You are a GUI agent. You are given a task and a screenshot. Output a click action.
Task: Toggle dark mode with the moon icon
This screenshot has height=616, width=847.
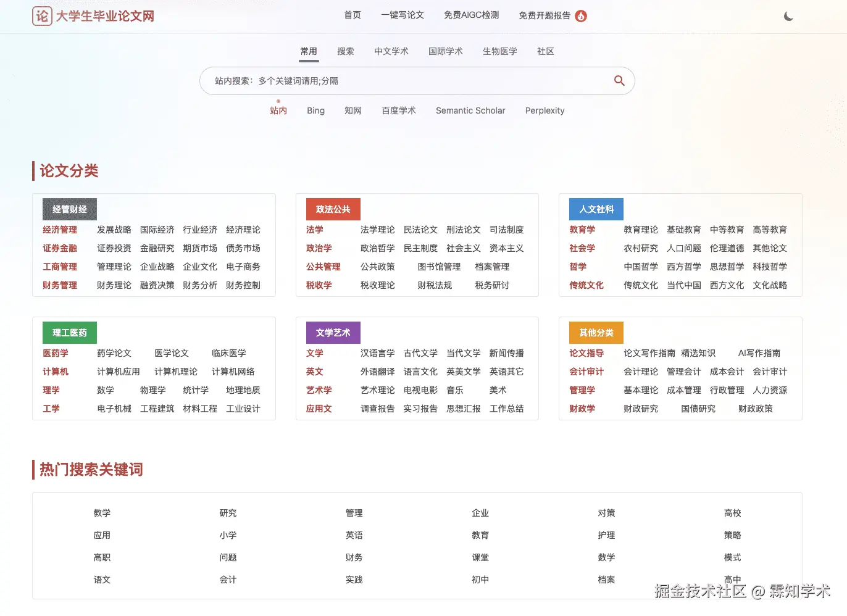click(x=788, y=16)
